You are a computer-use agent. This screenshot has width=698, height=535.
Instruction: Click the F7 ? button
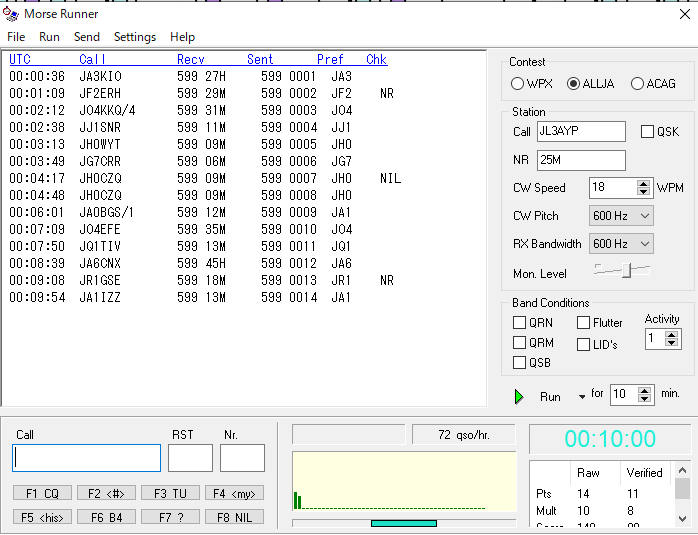(170, 517)
